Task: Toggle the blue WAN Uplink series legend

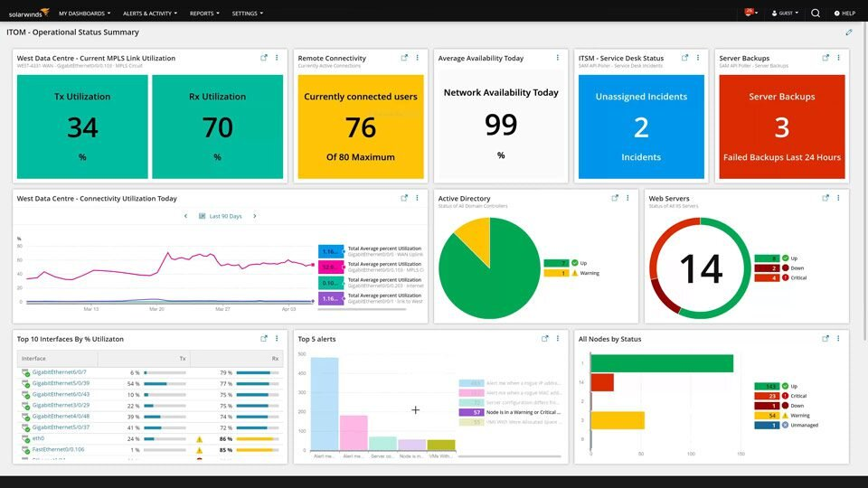Action: [x=330, y=250]
